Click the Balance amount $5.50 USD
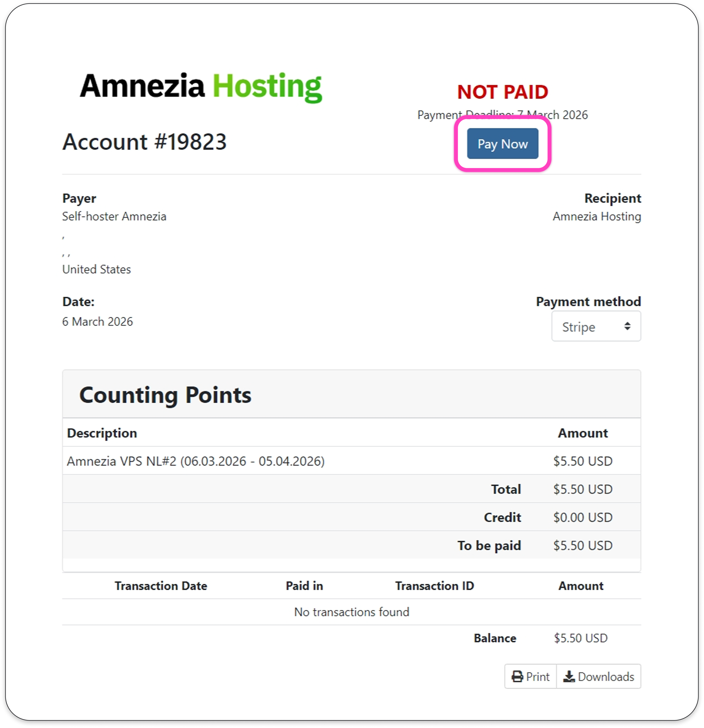 (x=580, y=638)
